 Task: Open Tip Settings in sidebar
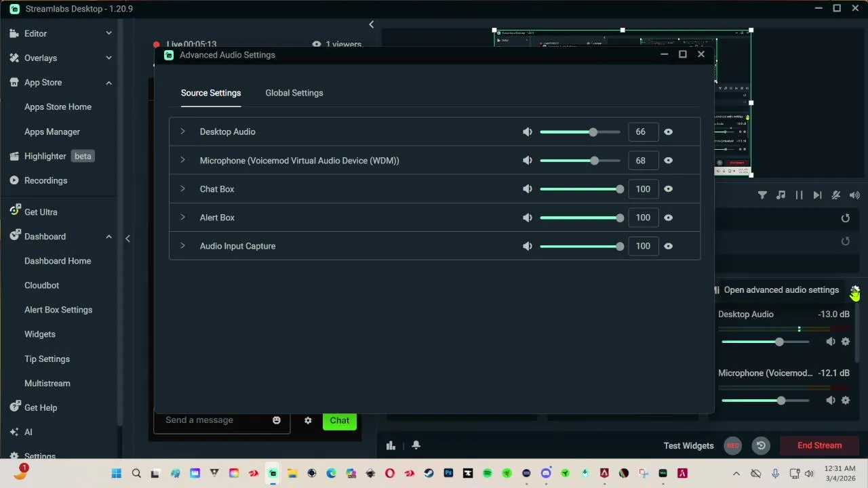tap(47, 359)
